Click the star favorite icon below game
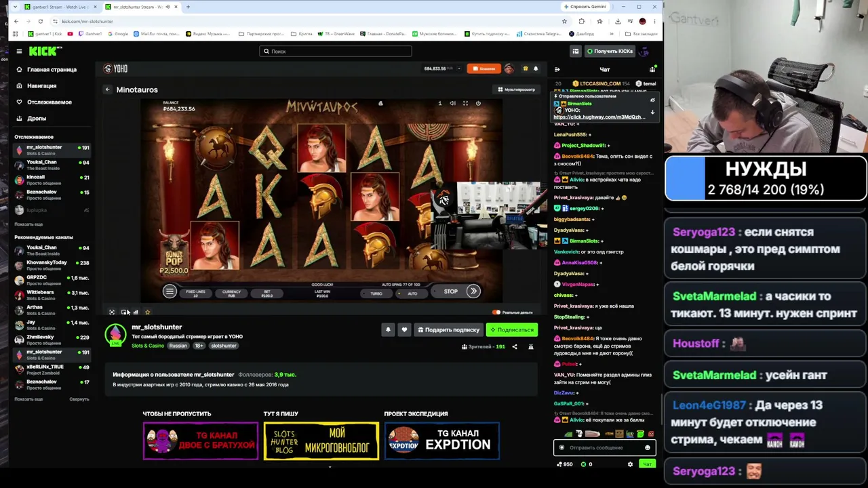Viewport: 868px width, 488px height. [x=147, y=312]
